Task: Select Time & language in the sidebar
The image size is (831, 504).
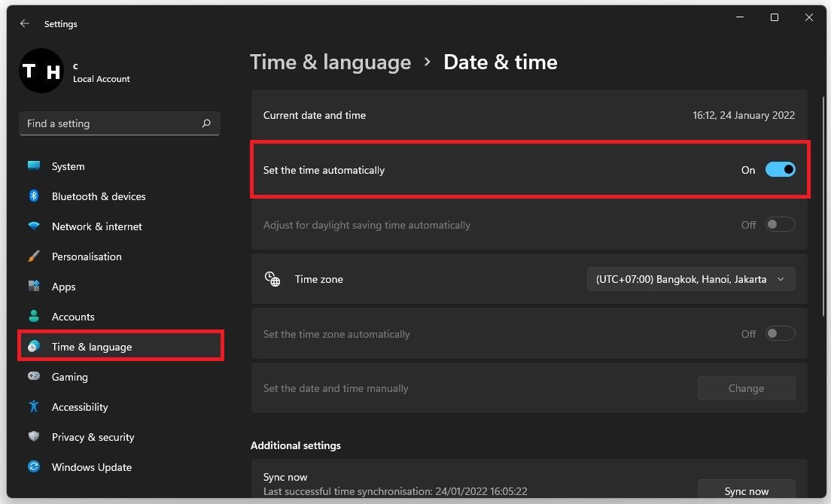Action: point(91,347)
